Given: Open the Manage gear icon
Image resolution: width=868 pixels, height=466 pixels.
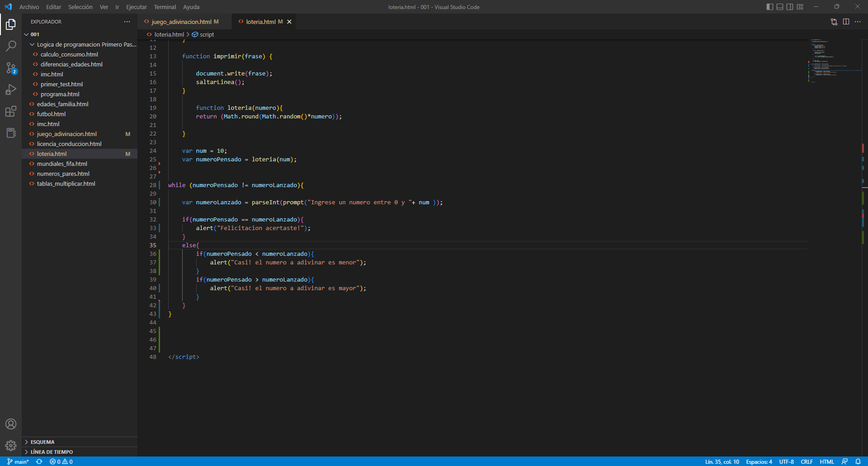Looking at the screenshot, I should click(x=11, y=446).
